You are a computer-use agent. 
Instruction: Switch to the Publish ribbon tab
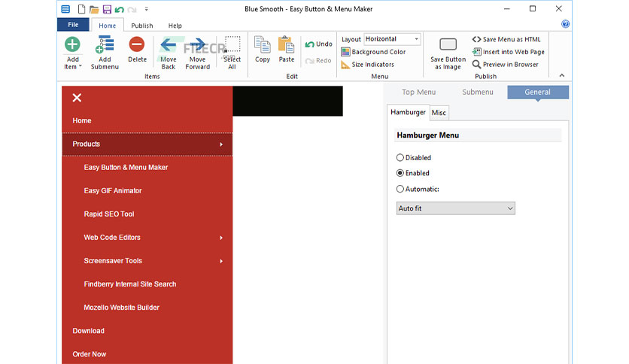(142, 26)
